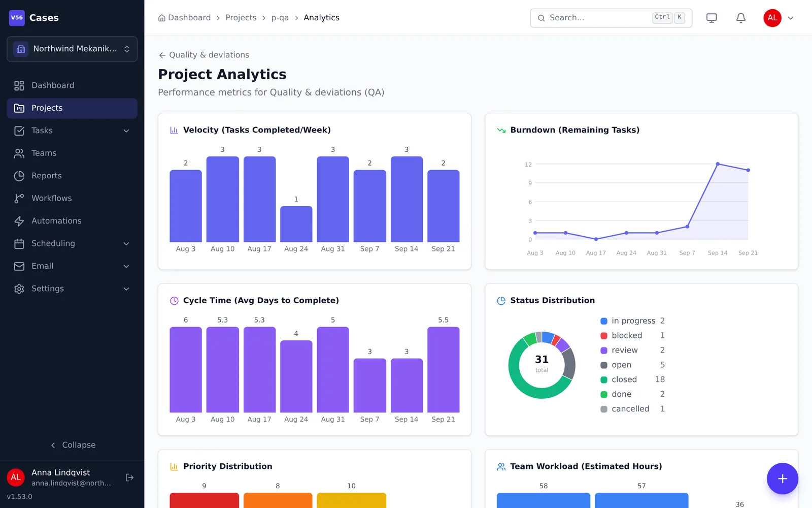The image size is (812, 508).
Task: Click the purple review legend swatch
Action: (x=604, y=351)
